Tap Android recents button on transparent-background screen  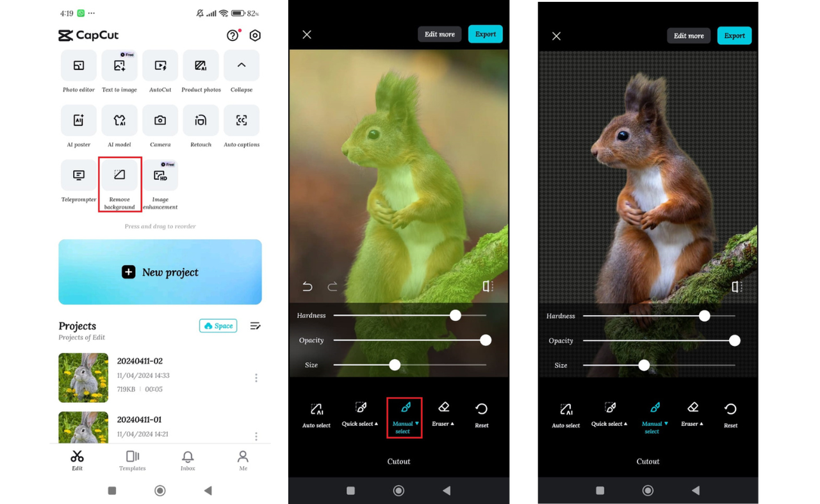[x=600, y=491]
